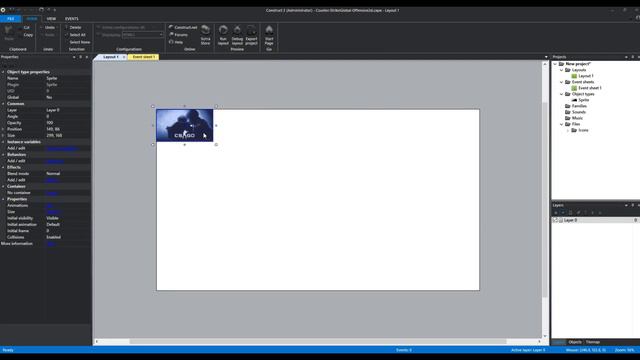Toggle Layer 0 visibility checkbox

click(x=555, y=220)
